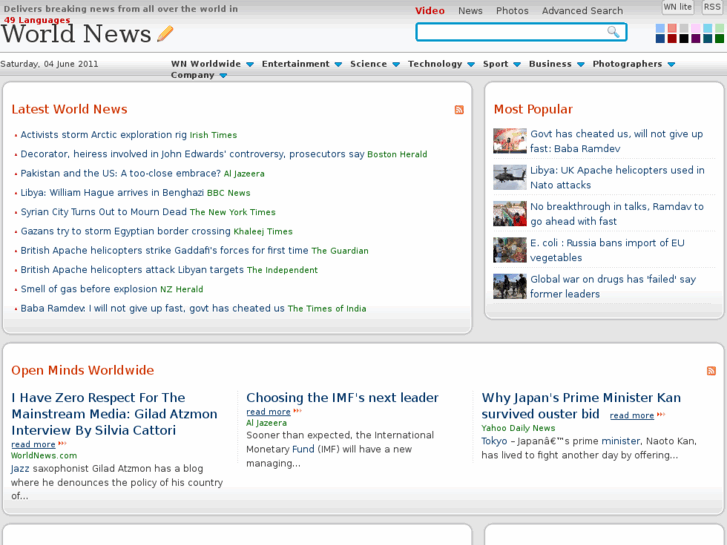Click The Guardian source link
727x545 pixels.
(340, 251)
